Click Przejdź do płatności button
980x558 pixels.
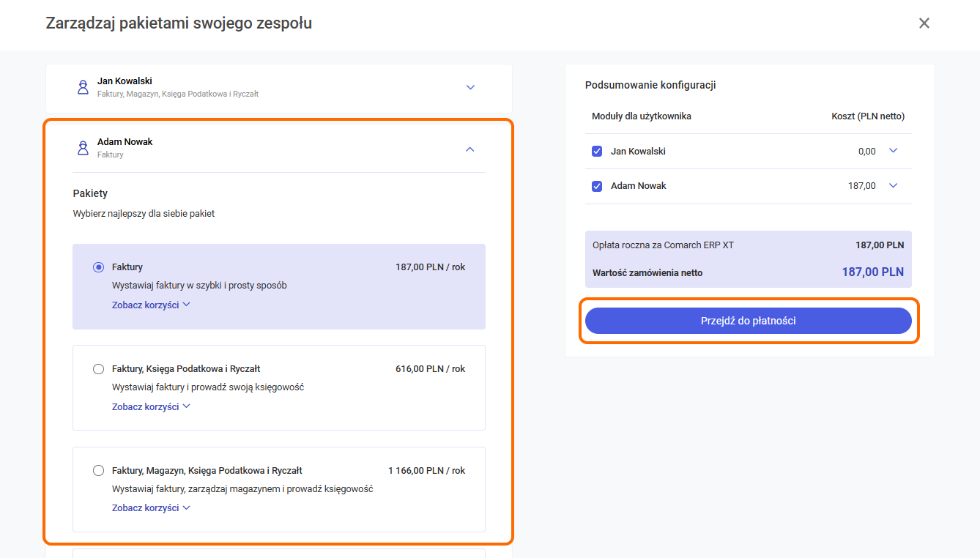748,321
